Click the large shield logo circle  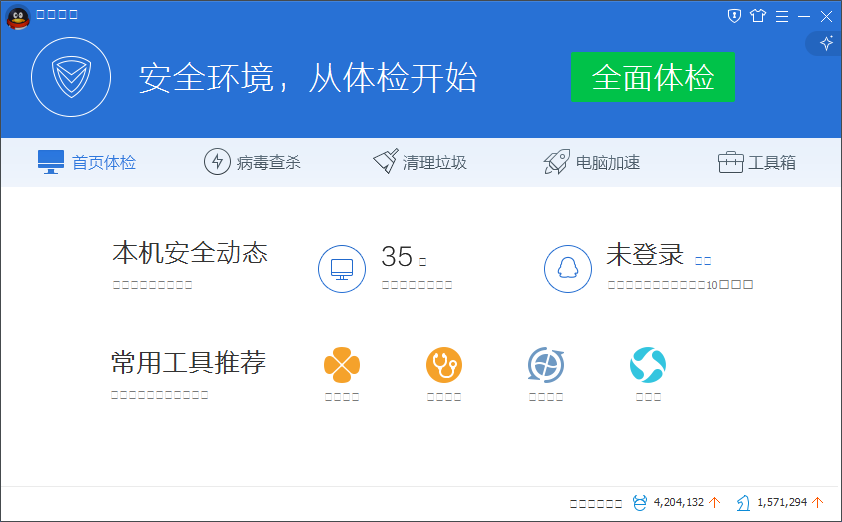[x=70, y=77]
